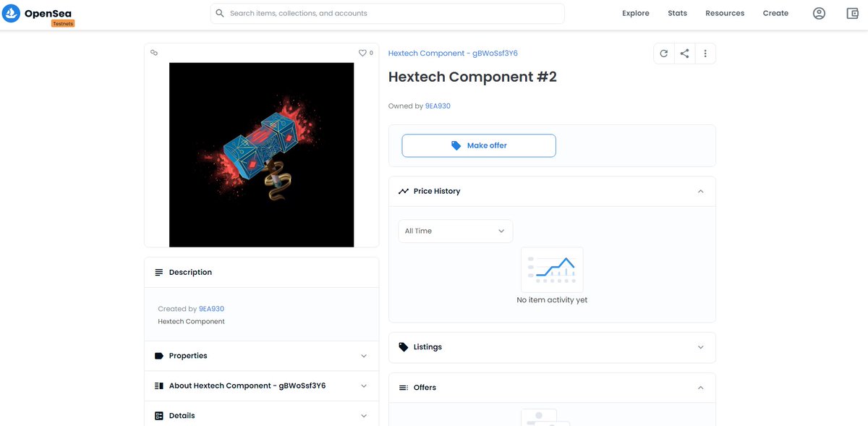Open your account profile menu
Image resolution: width=868 pixels, height=426 pixels.
point(818,12)
